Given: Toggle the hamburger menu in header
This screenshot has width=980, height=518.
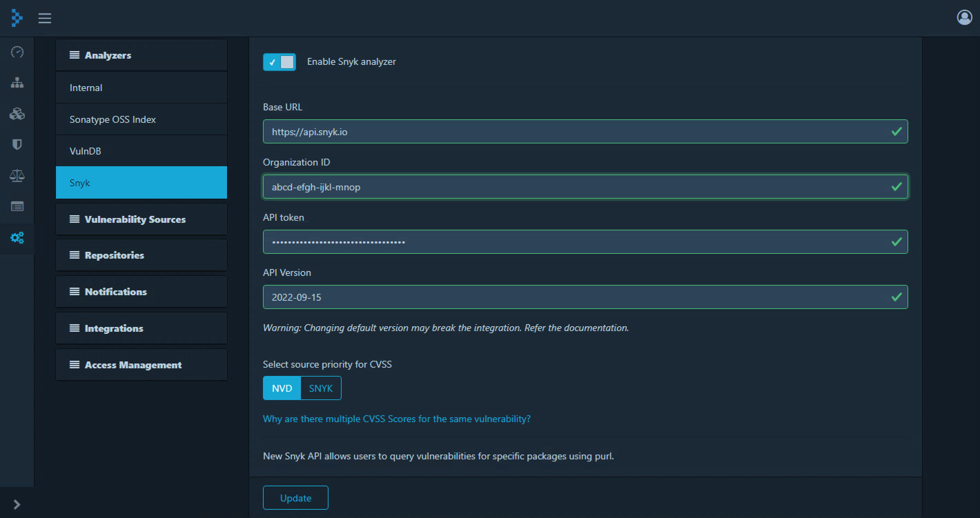Looking at the screenshot, I should coord(45,18).
